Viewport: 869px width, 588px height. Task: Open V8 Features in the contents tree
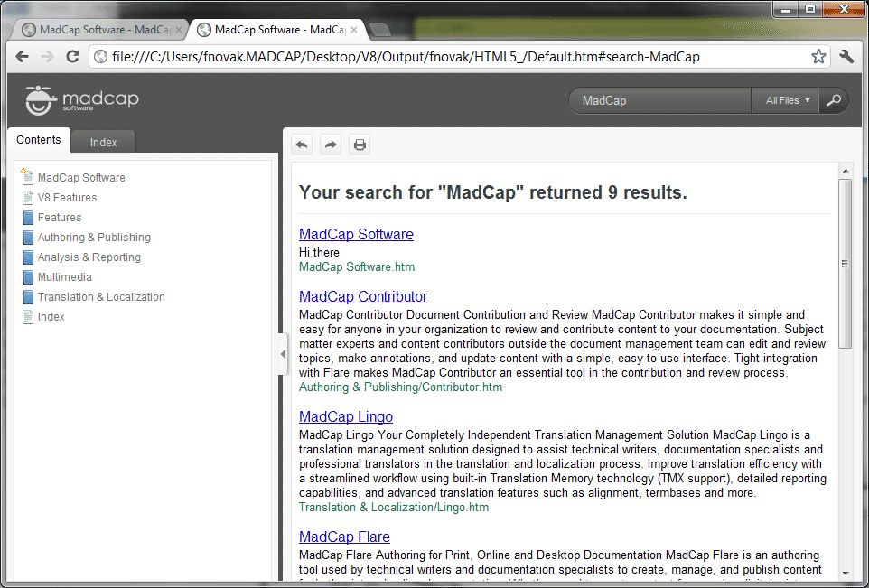pyautogui.click(x=67, y=197)
